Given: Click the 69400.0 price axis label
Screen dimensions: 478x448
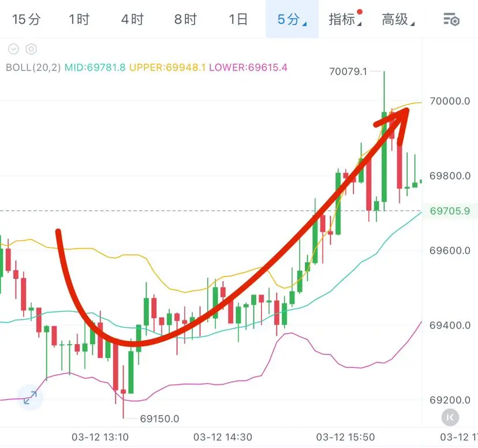Looking at the screenshot, I should (450, 325).
